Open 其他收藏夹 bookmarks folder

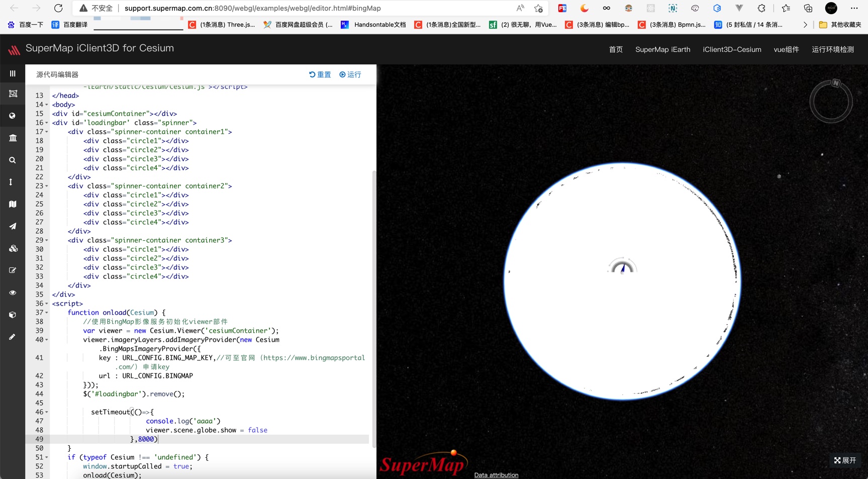(x=840, y=24)
